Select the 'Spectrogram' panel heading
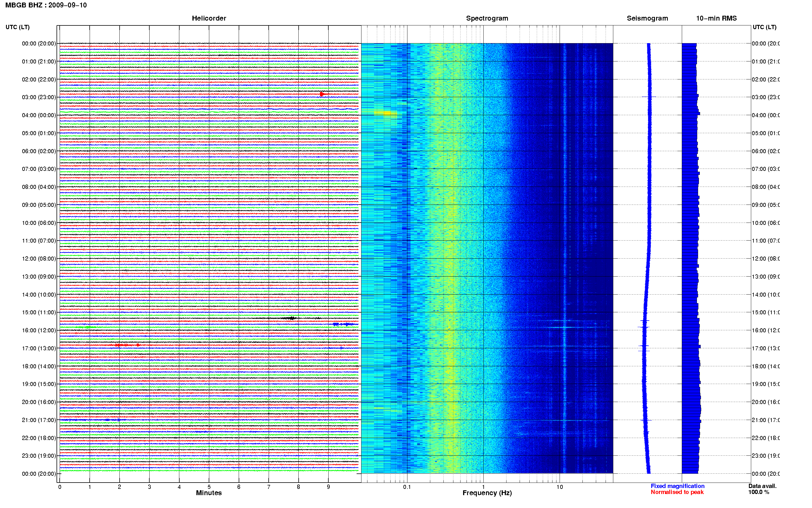This screenshot has height=508, width=812. pos(487,18)
